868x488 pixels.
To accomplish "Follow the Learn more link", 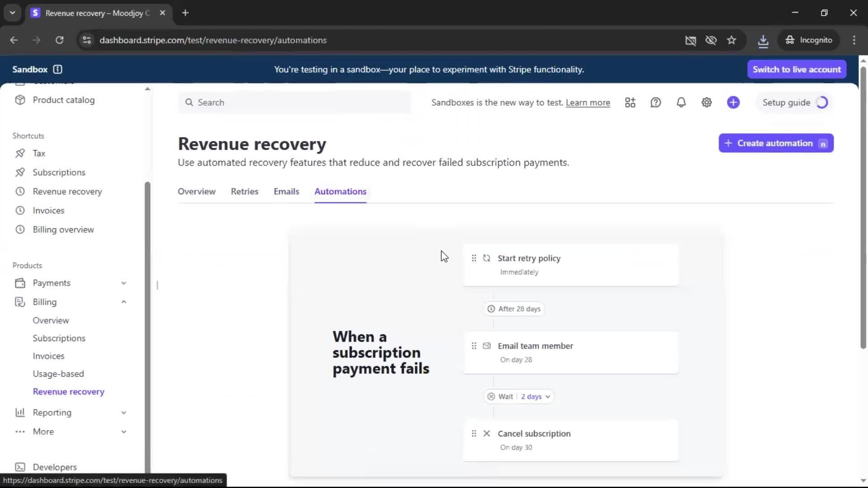I will point(588,103).
